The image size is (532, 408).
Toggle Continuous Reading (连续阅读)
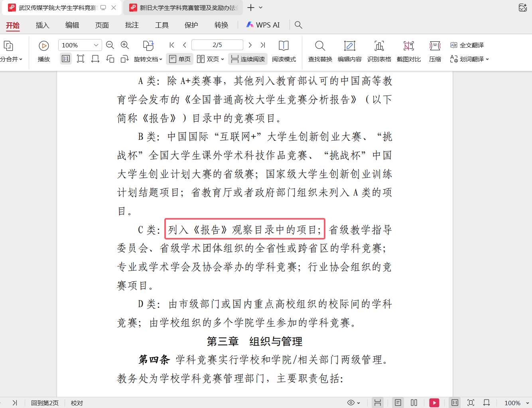(x=248, y=59)
